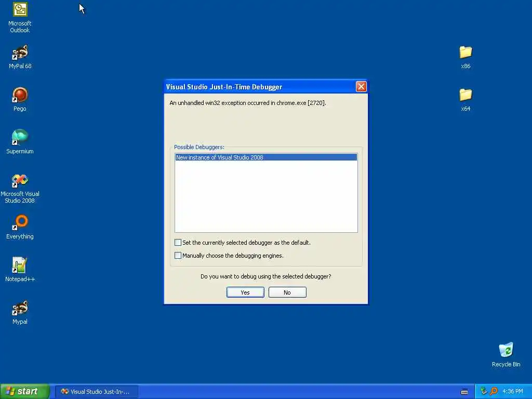
Task: Open the Start menu
Action: [25, 391]
